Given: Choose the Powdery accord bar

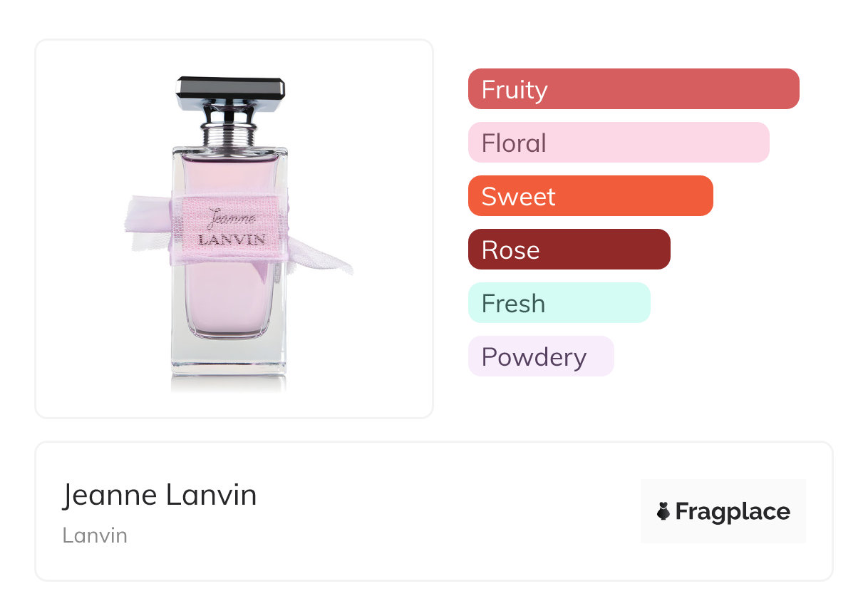Looking at the screenshot, I should [540, 356].
